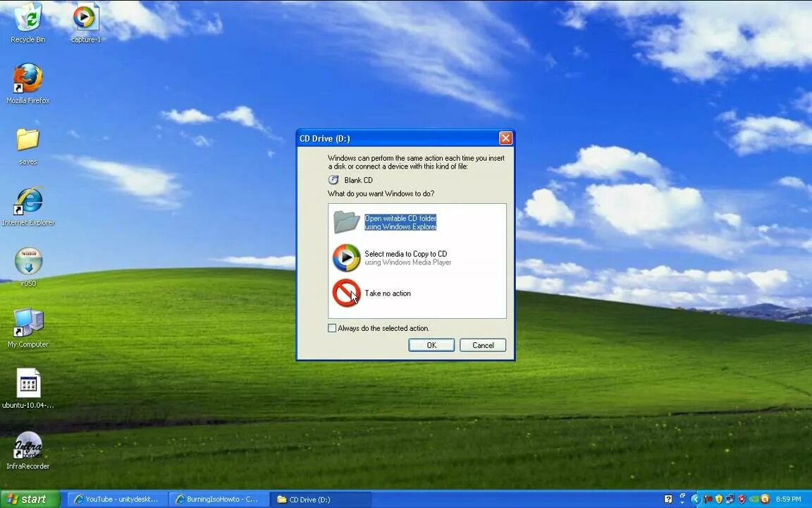Enable Always do the selected action checkbox

(332, 328)
